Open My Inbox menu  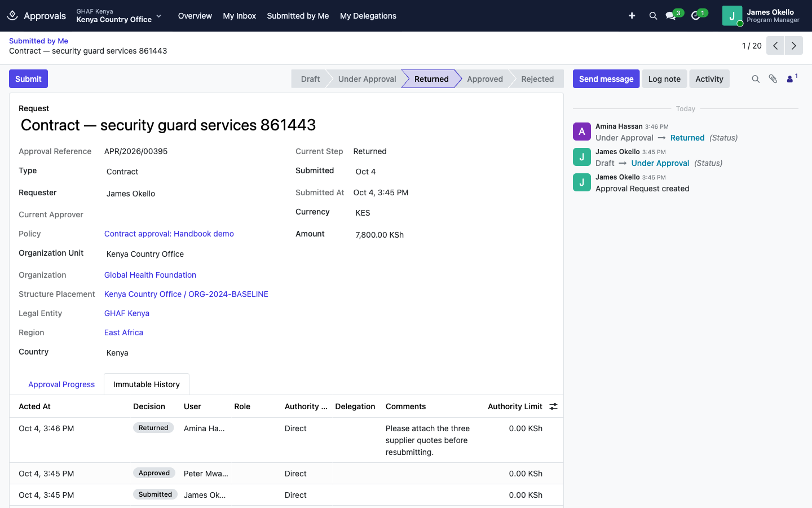pyautogui.click(x=240, y=16)
